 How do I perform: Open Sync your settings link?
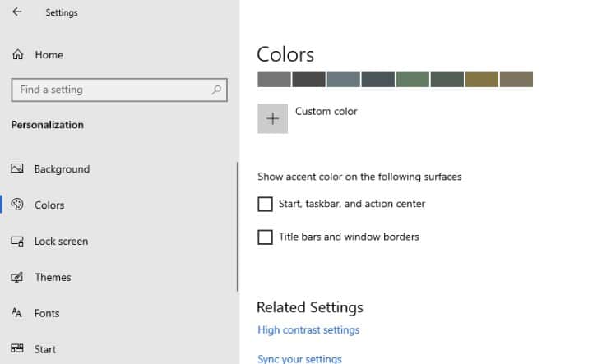coord(299,359)
